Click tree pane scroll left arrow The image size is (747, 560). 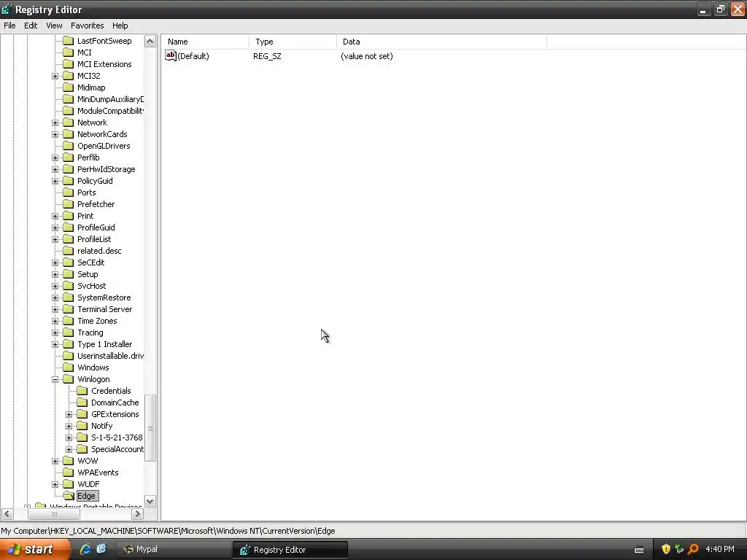[7, 514]
